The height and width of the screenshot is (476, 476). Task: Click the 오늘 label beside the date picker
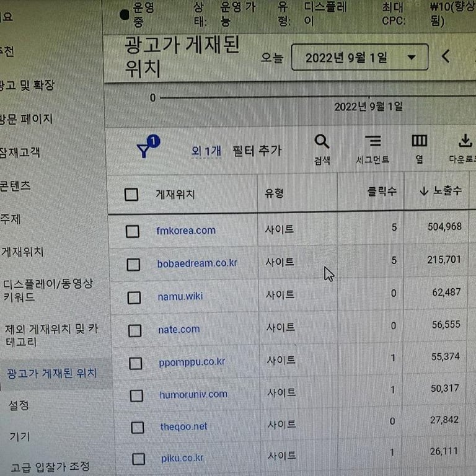271,58
